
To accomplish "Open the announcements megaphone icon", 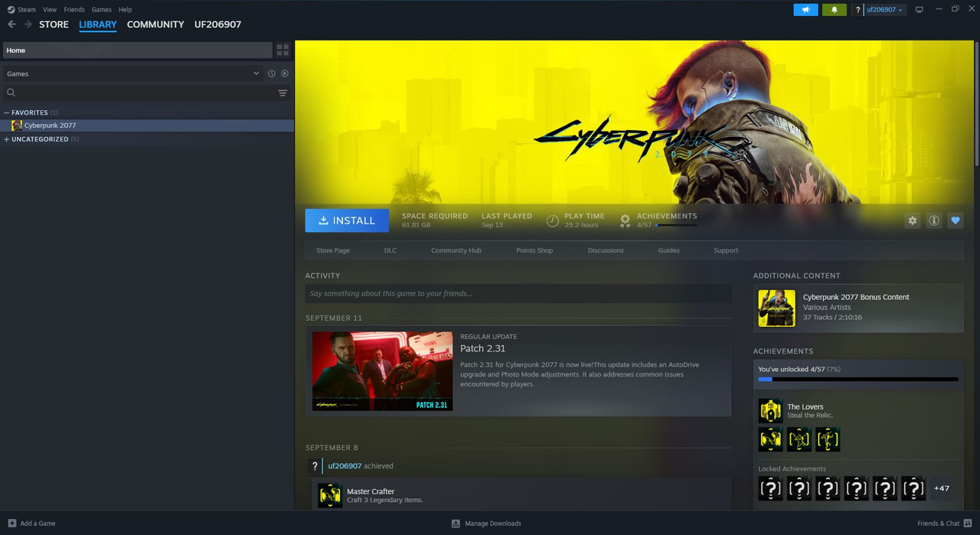I will point(805,9).
